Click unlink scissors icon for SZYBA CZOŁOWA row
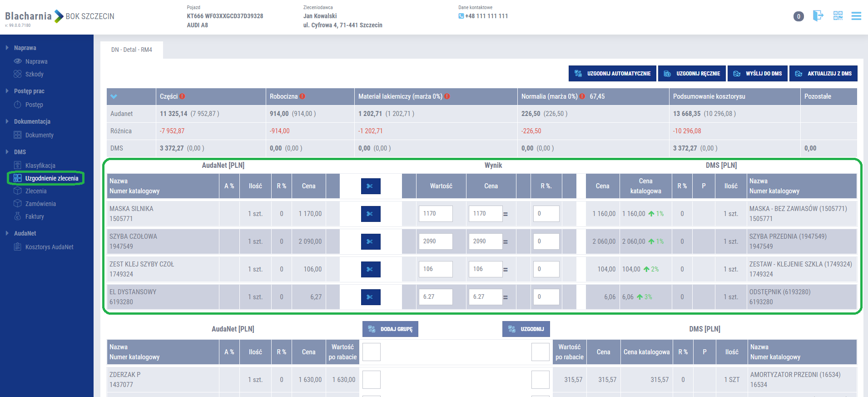 coord(371,241)
